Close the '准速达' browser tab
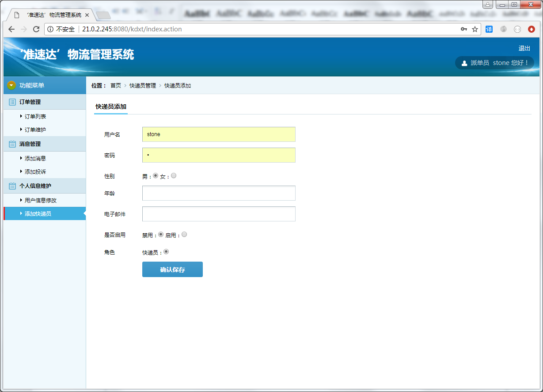The width and height of the screenshot is (543, 392). [87, 15]
